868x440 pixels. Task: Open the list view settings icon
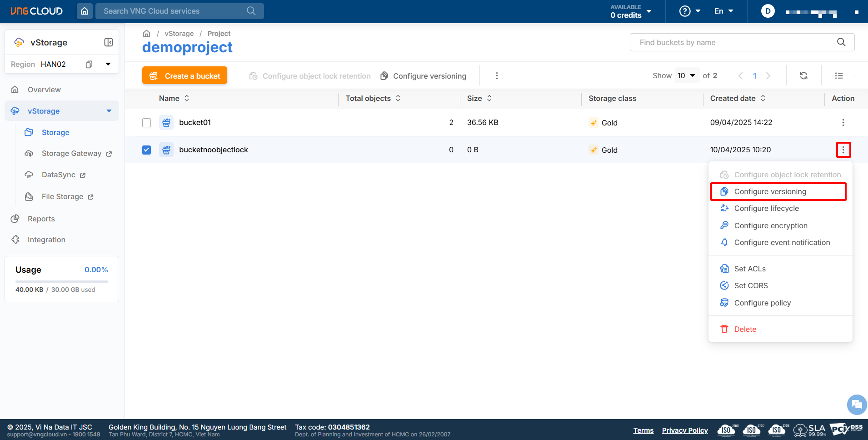pos(839,76)
